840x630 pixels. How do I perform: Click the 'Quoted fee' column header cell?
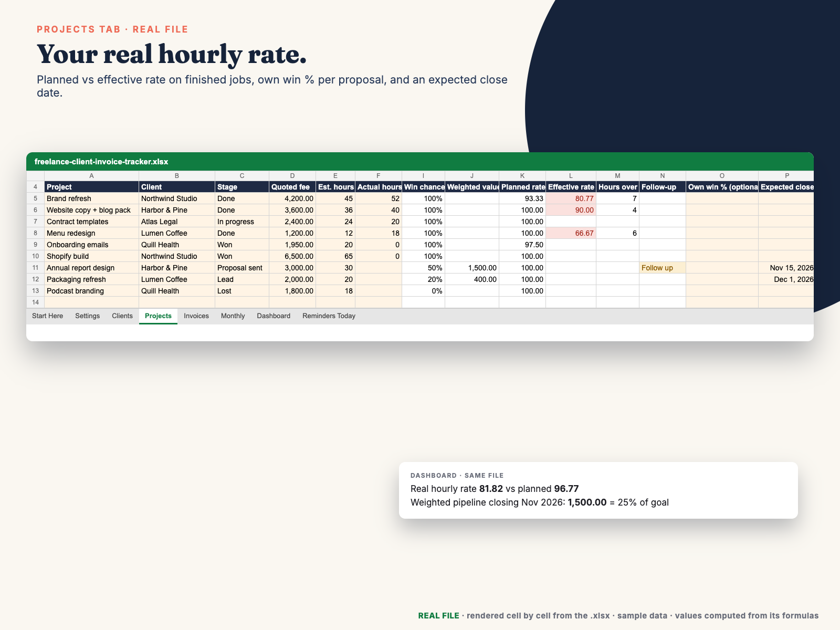(292, 187)
